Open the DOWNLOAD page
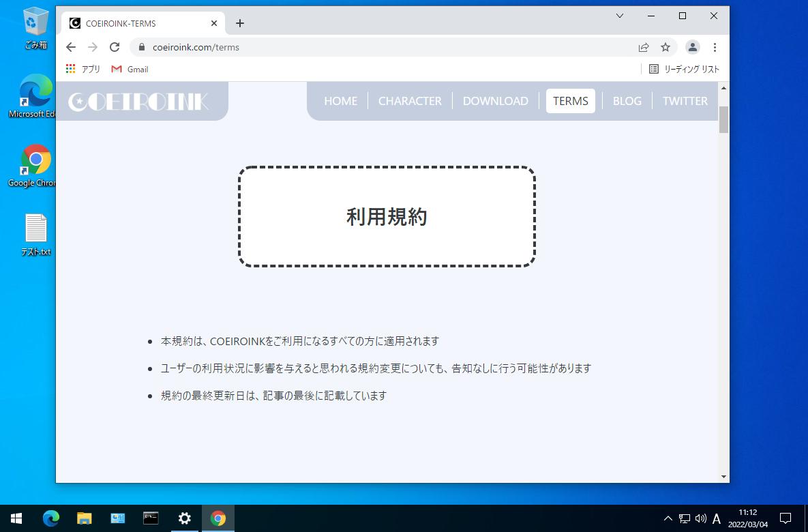808x532 pixels. tap(495, 101)
